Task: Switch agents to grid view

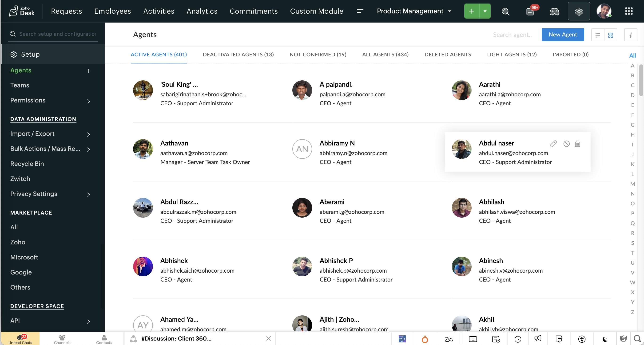Action: coord(611,35)
